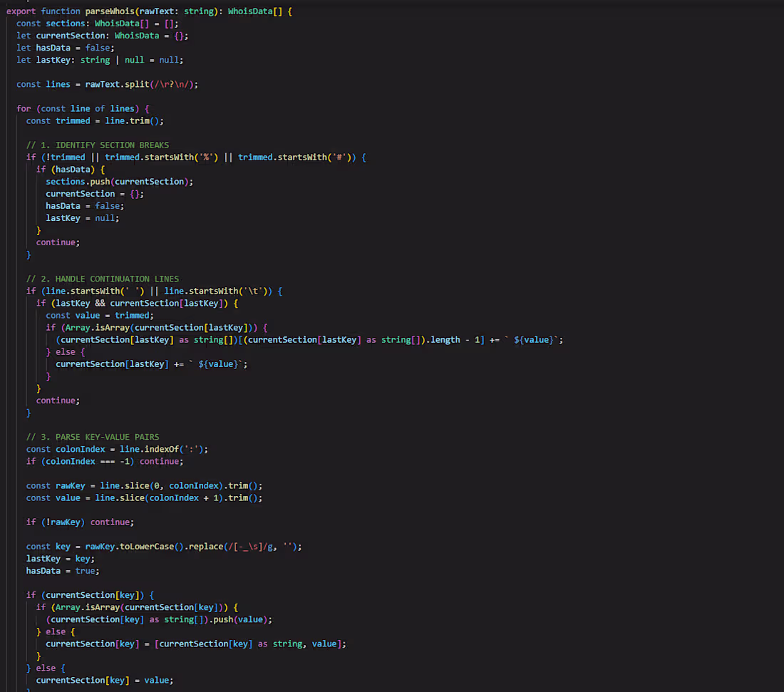Click the comment '// 3. PARSE KEY-VALUE PAIRS'
Viewport: 784px width, 692px height.
pos(93,436)
